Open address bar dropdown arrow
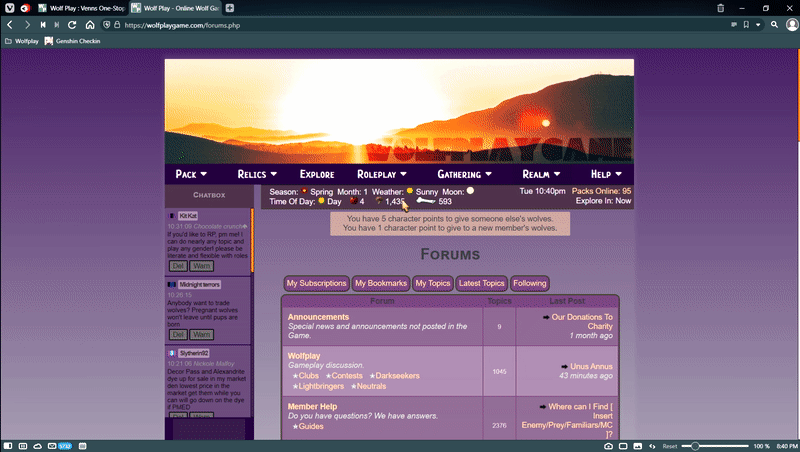The width and height of the screenshot is (800, 452). point(758,24)
